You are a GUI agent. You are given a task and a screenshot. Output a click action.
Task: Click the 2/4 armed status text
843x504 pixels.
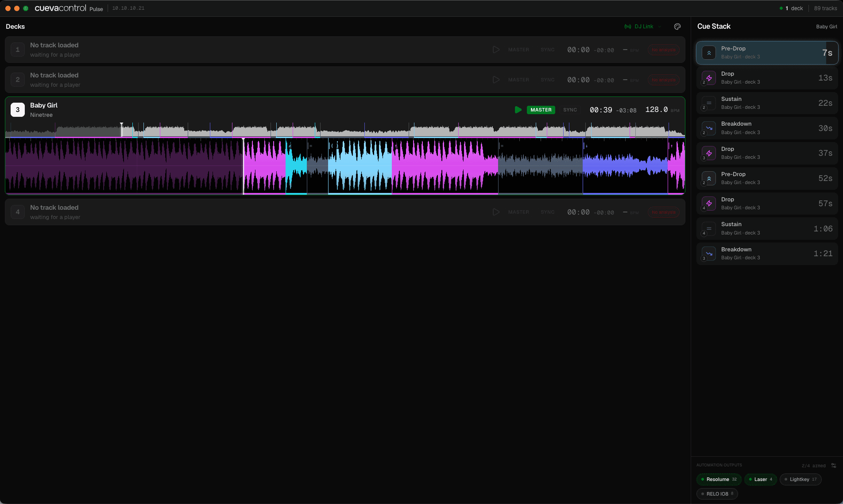coord(813,466)
